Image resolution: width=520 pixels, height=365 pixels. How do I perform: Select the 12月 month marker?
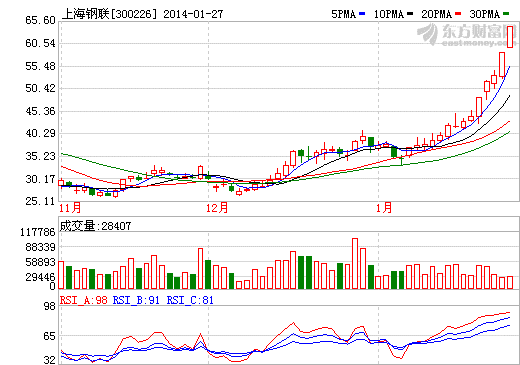(217, 208)
